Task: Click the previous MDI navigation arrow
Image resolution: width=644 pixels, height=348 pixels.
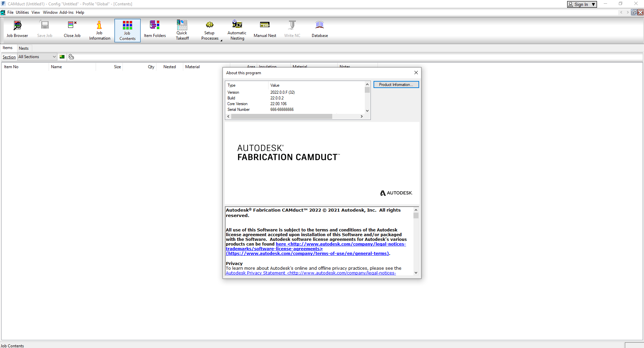Action: (621, 12)
